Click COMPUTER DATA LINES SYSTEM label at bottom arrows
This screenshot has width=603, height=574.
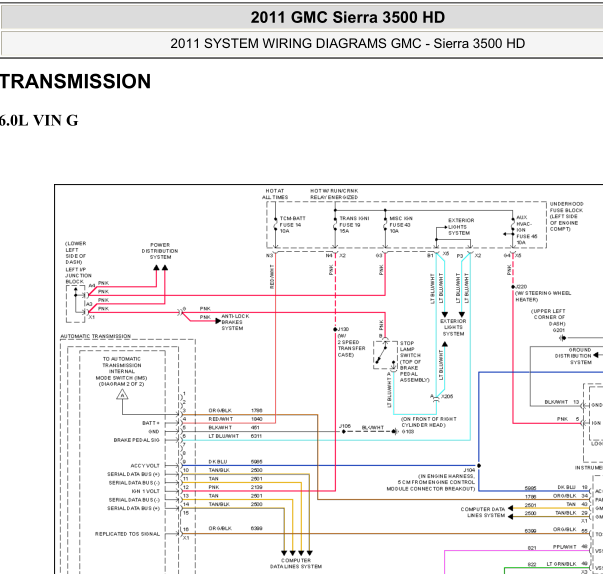[296, 563]
